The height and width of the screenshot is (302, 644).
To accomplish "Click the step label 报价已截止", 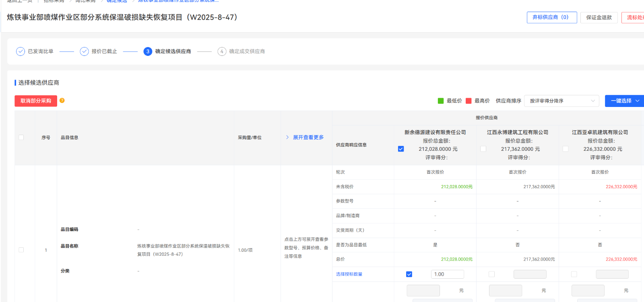I will coord(104,51).
